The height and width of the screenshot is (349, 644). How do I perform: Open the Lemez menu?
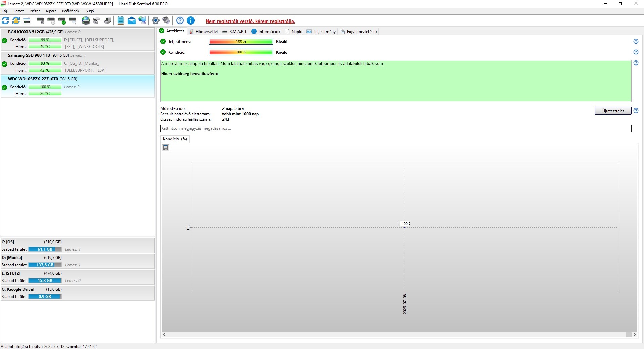(19, 11)
